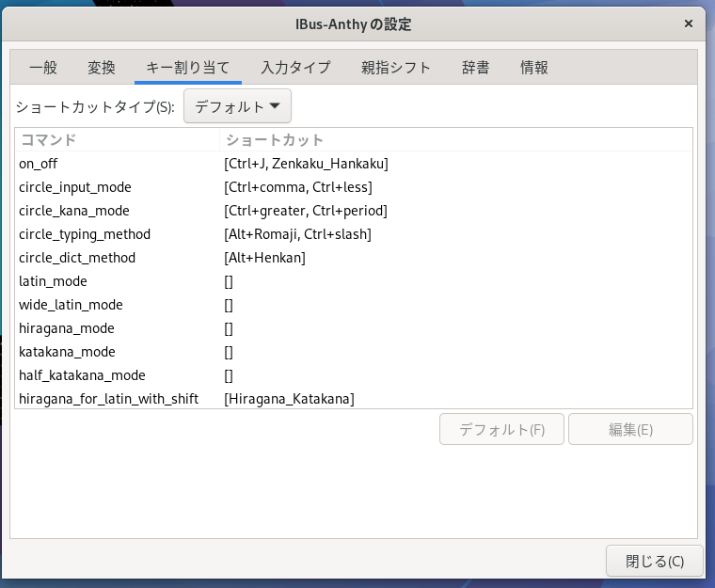Select the circle_input_mode row
Viewport: 715px width, 588px height.
(x=354, y=187)
